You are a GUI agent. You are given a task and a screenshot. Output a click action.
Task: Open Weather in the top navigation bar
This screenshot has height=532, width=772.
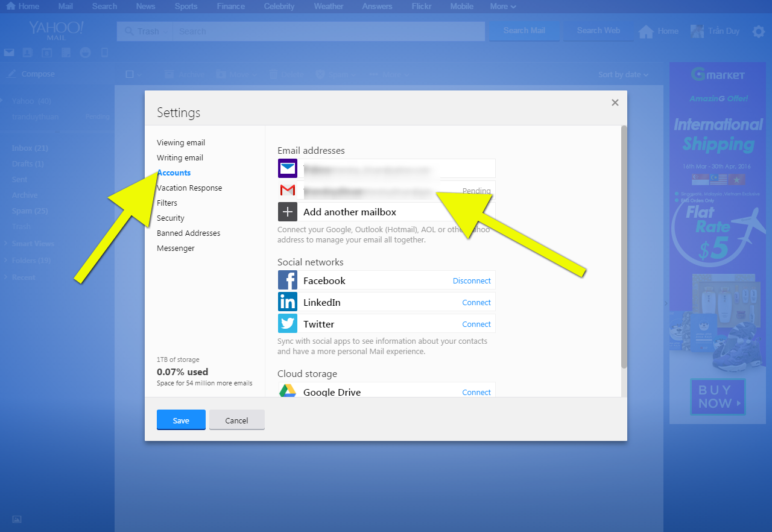click(329, 6)
